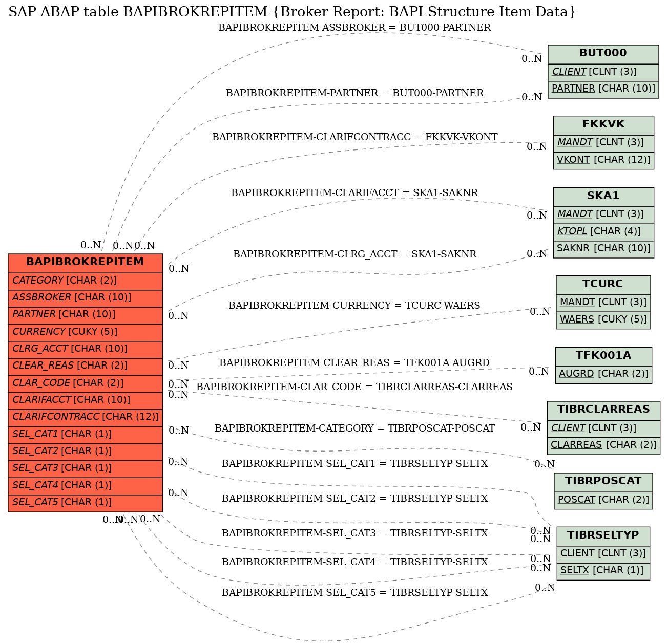Open the FKKVK table header
The height and width of the screenshot is (644, 668).
603,125
